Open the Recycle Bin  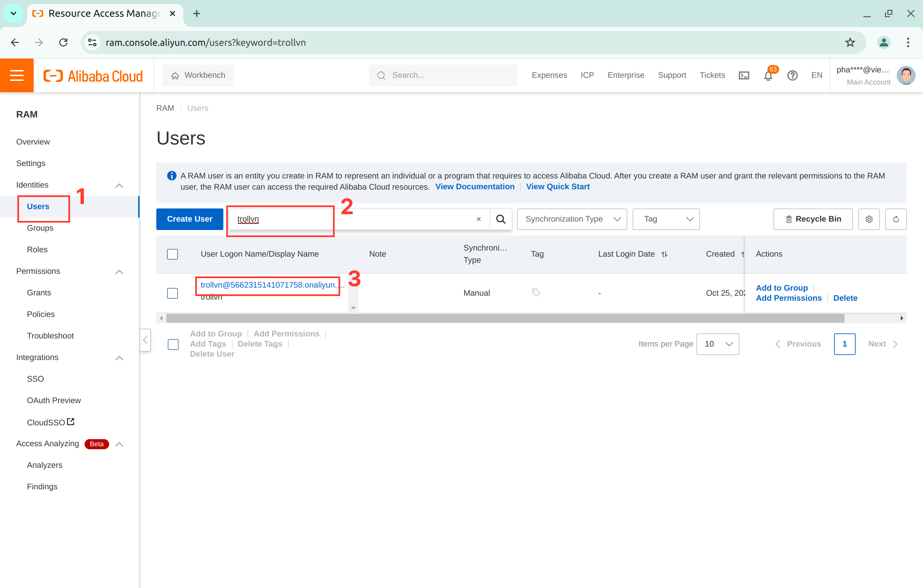[x=813, y=219]
